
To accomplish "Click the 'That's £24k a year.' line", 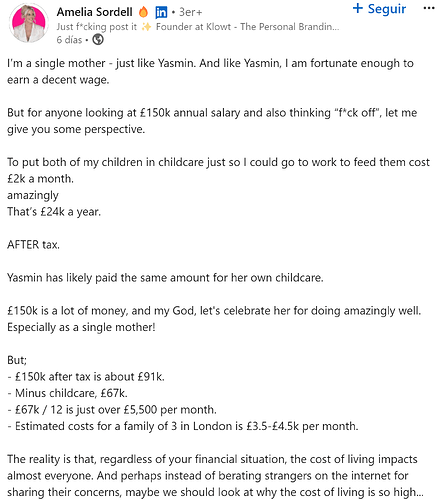I will (54, 212).
